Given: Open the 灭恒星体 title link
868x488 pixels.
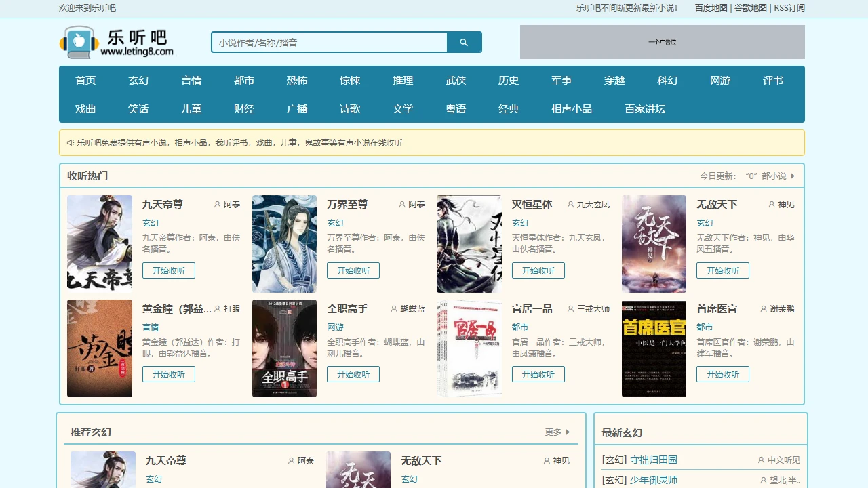Looking at the screenshot, I should click(532, 205).
